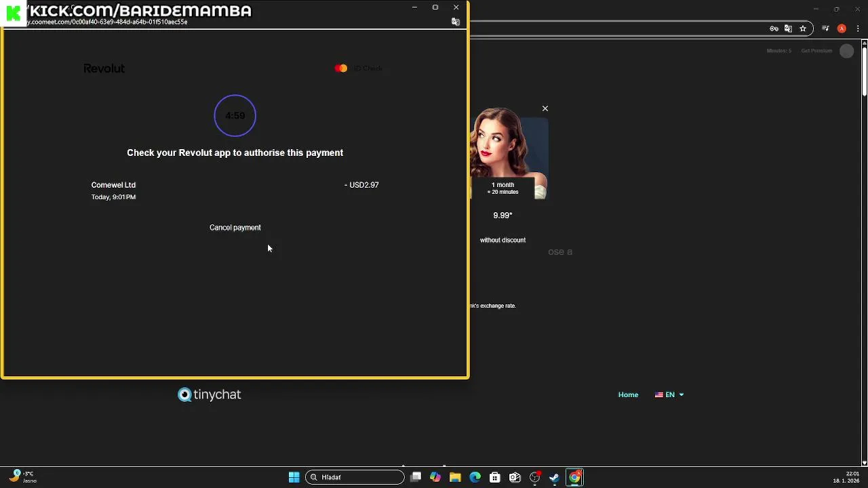The image size is (868, 488).
Task: Click the USD2.97 payment amount
Action: coord(361,185)
